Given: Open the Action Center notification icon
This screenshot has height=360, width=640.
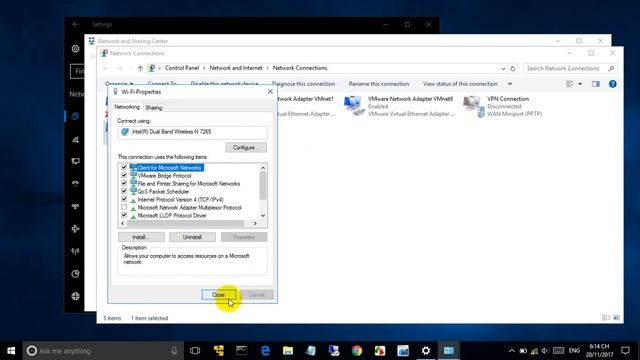Looking at the screenshot, I should (x=625, y=351).
